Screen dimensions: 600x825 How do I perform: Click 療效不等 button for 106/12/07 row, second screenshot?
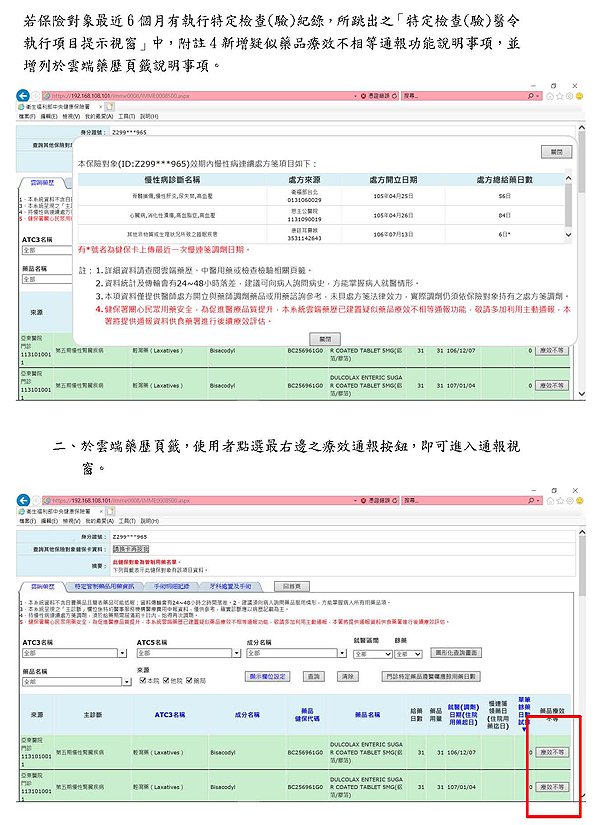click(552, 752)
